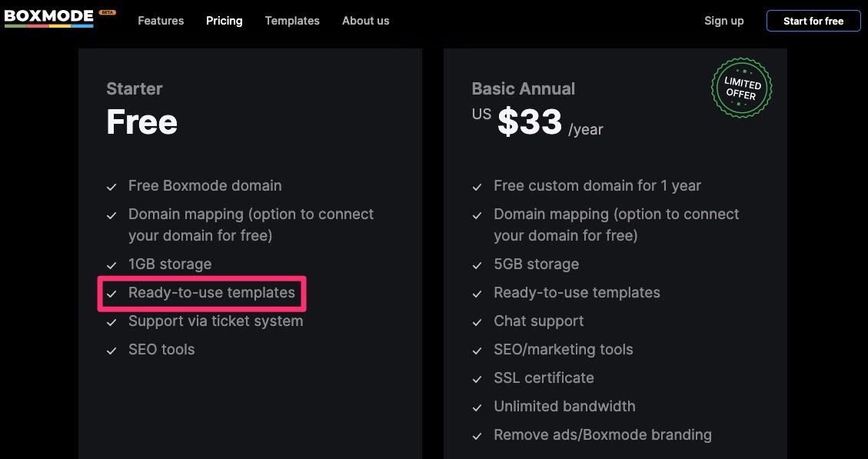Click the Sign up link
The height and width of the screenshot is (459, 868).
tap(724, 21)
